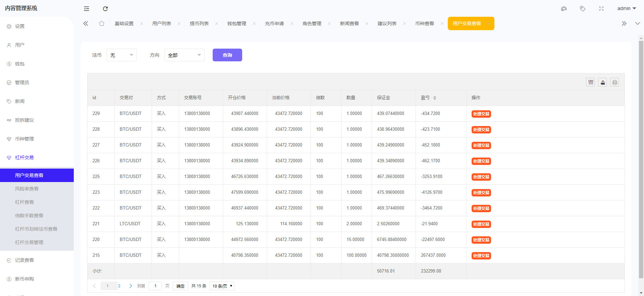Enter fullscreen using the expand icon
The height and width of the screenshot is (296, 644).
coord(601,9)
